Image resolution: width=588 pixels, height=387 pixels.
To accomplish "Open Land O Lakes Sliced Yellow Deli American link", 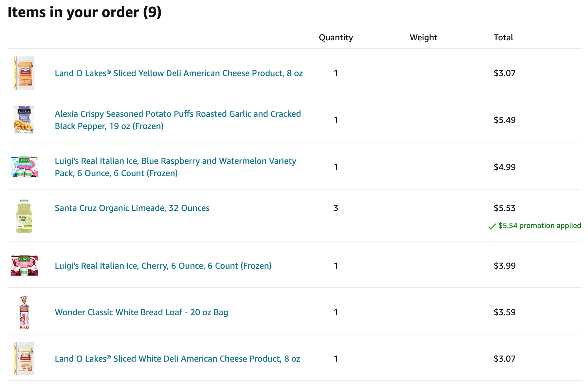I will click(179, 73).
